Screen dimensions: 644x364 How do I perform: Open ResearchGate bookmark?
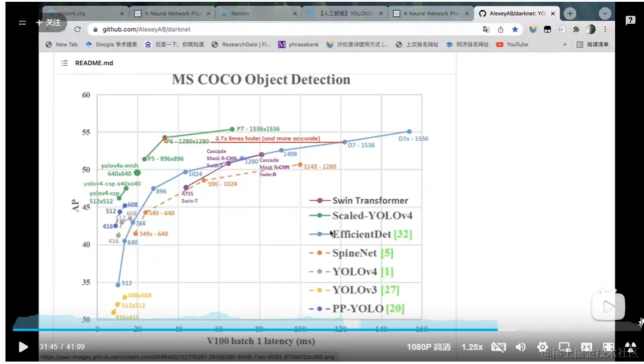click(241, 45)
